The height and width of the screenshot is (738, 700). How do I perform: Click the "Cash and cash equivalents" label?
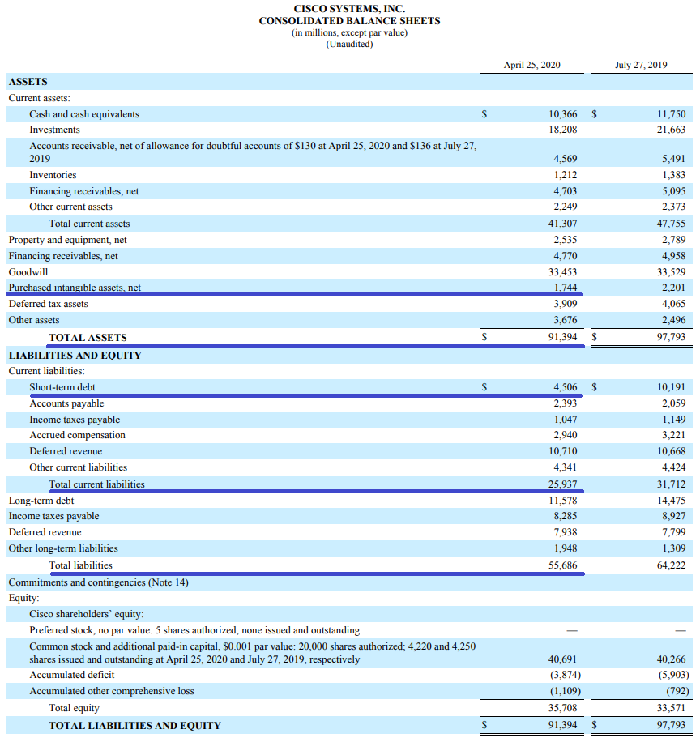84,114
